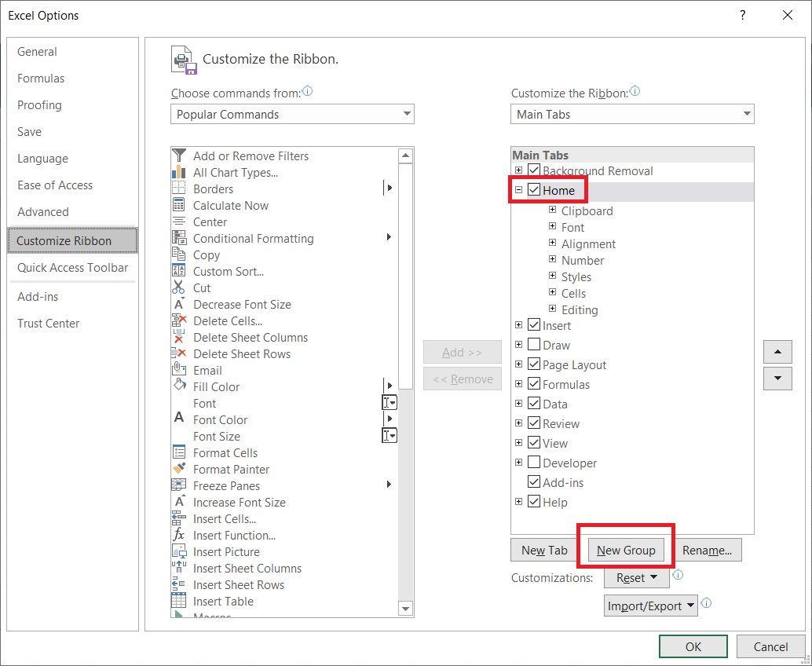Click the Borders grid icon
This screenshot has width=812, height=666.
[x=179, y=188]
